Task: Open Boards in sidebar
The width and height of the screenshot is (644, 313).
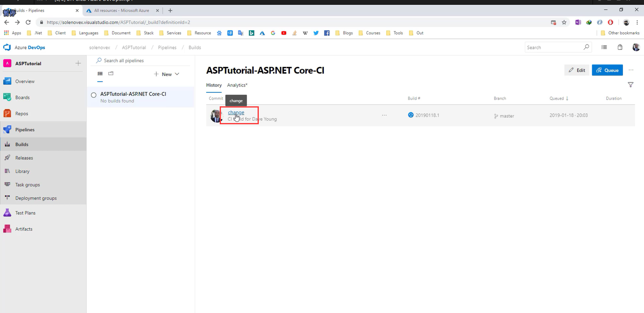Action: [x=22, y=97]
